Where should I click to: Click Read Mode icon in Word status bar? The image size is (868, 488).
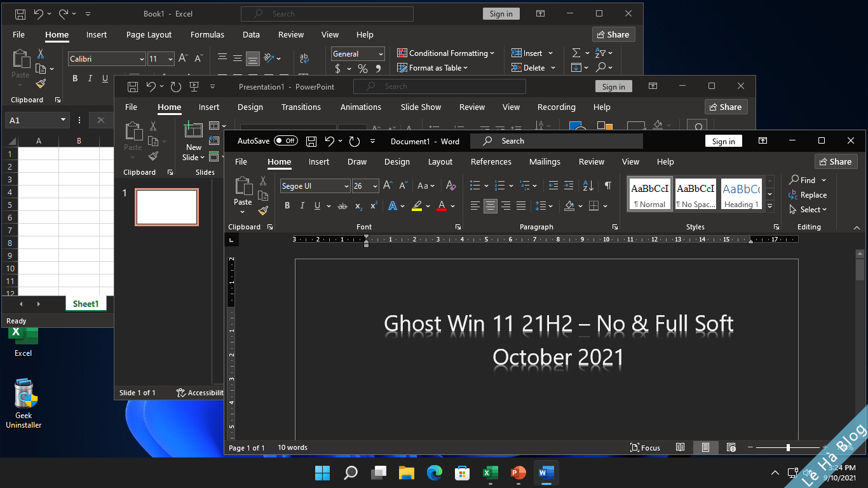point(681,447)
